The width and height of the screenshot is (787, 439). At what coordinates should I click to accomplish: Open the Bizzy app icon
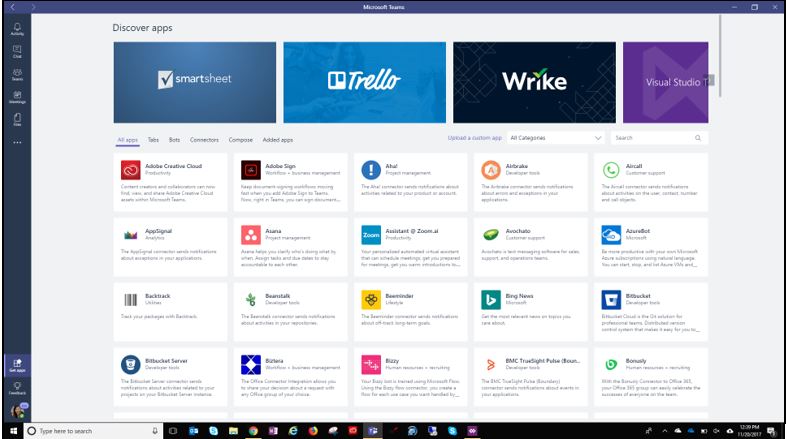click(371, 365)
